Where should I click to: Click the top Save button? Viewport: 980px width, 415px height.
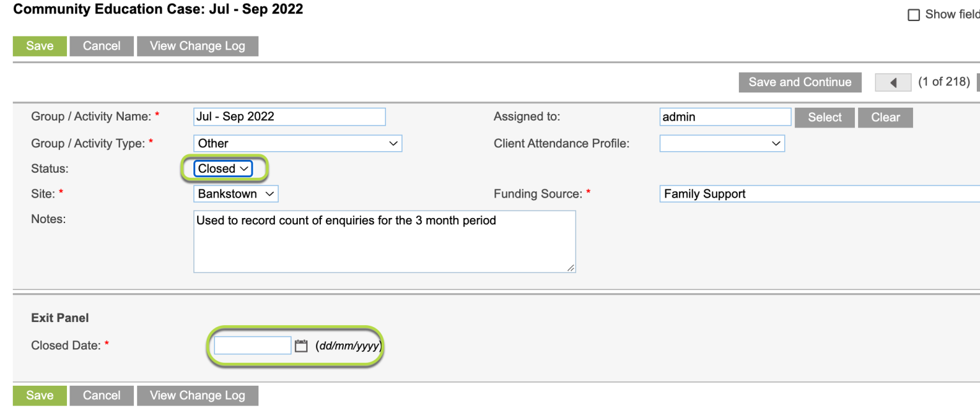(40, 45)
